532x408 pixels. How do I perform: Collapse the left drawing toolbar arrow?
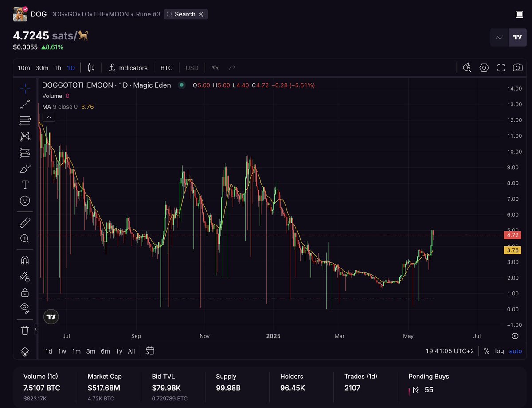pyautogui.click(x=36, y=330)
